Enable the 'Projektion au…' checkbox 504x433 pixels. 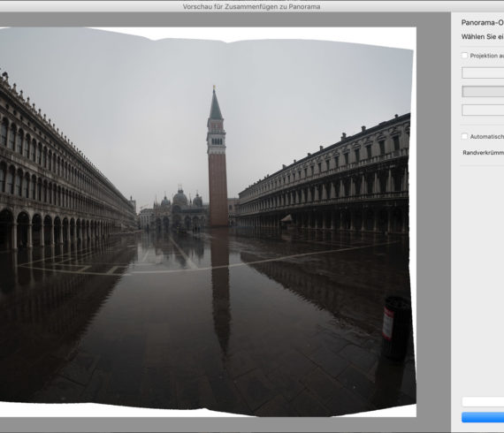pos(464,56)
